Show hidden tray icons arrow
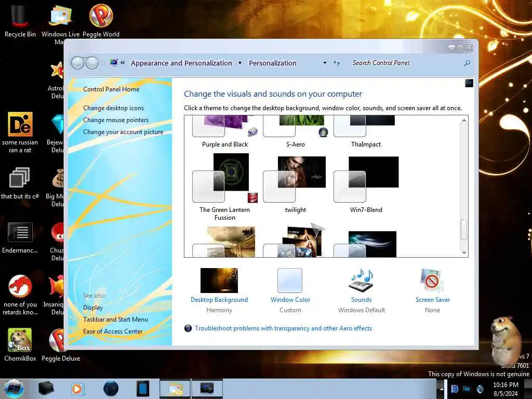The width and height of the screenshot is (532, 399). click(x=442, y=389)
